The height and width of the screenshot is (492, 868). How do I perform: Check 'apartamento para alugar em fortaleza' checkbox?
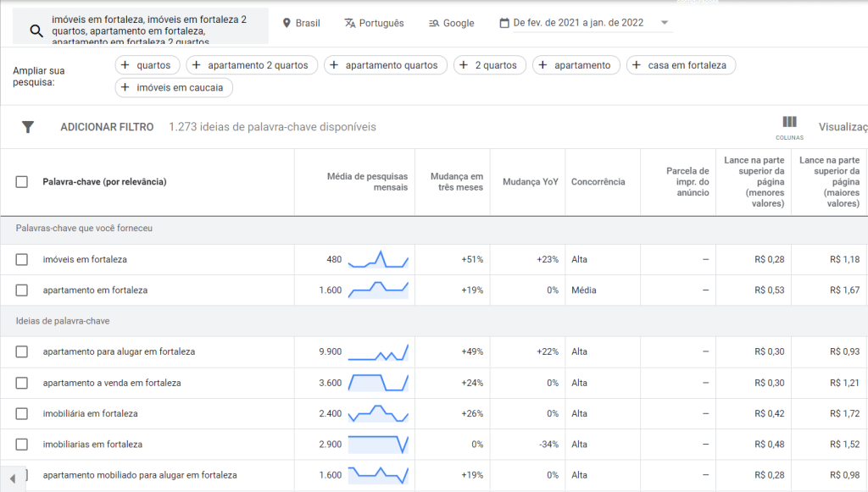21,351
